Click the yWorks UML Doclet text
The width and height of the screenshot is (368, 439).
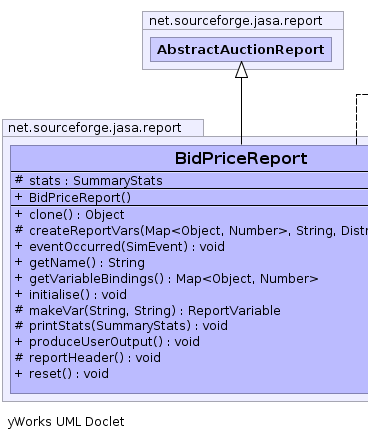pyautogui.click(x=66, y=422)
